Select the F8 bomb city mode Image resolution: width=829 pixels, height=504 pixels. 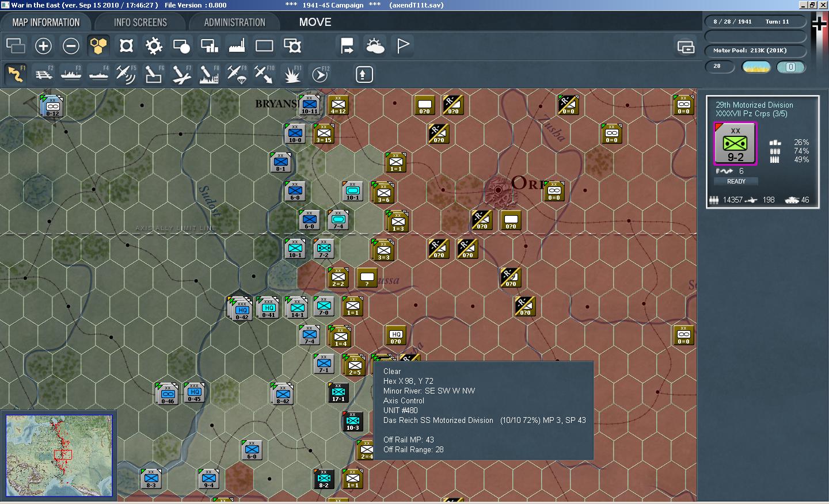209,74
